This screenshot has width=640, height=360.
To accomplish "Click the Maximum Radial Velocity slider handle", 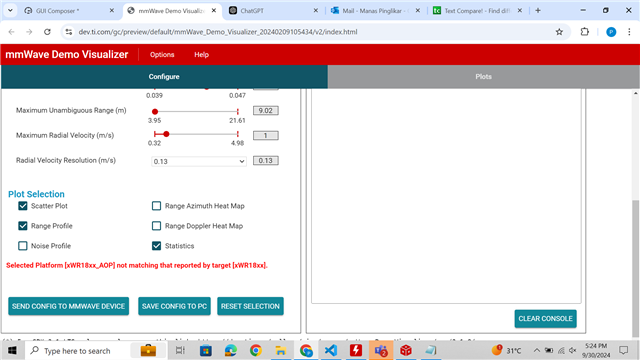I will pos(166,134).
